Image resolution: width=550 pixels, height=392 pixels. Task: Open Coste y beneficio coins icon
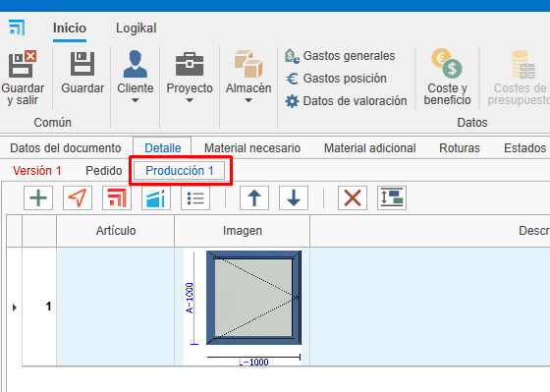click(447, 63)
